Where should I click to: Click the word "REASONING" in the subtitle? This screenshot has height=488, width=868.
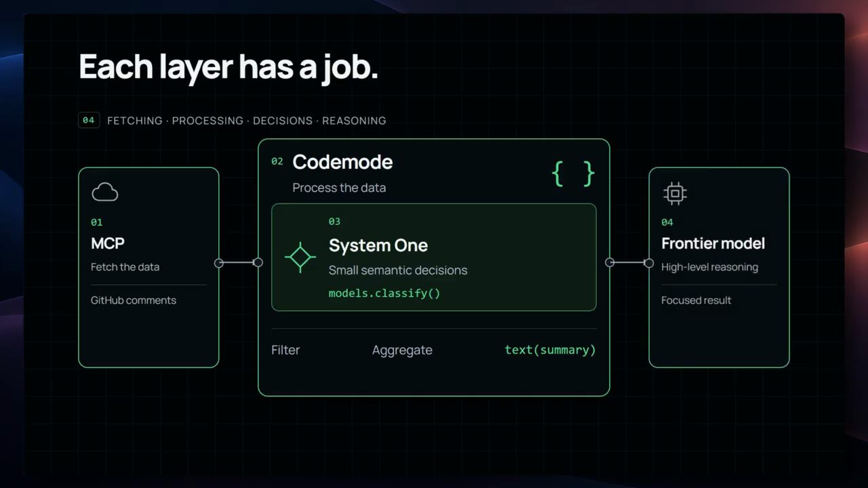pyautogui.click(x=354, y=121)
